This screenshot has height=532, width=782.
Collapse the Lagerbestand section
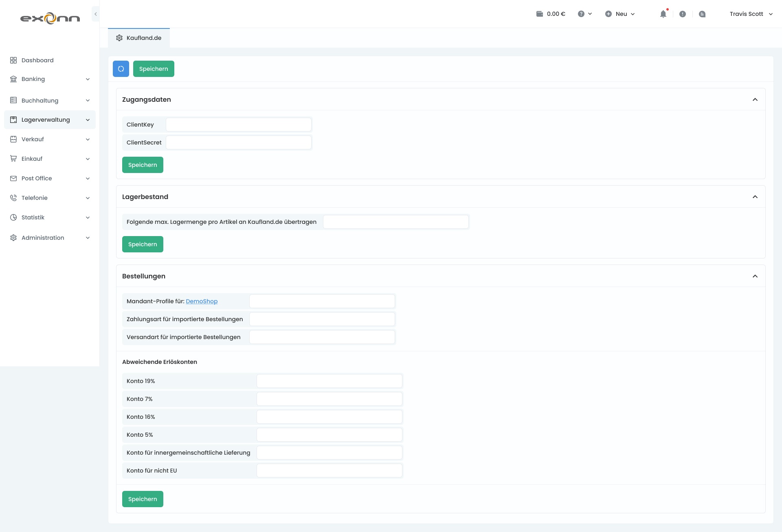click(755, 197)
